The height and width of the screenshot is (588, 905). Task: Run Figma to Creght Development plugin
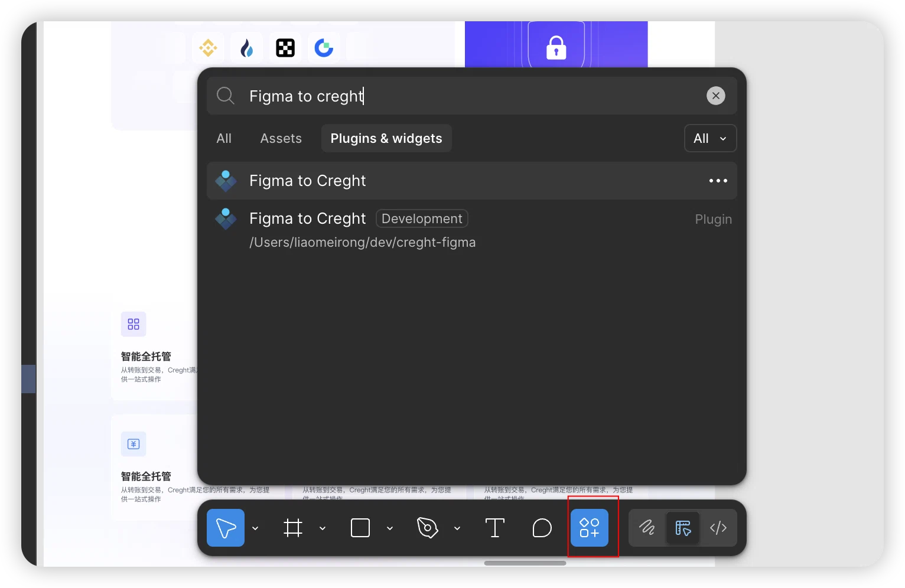tap(472, 230)
